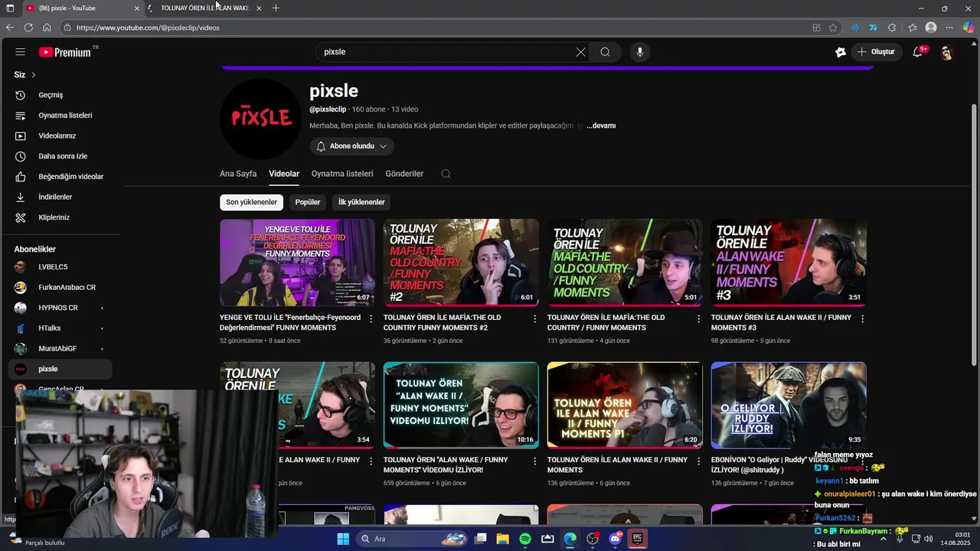Open options for ALAN WAKE VİDEOMU İZLİYOR video

pos(535,461)
